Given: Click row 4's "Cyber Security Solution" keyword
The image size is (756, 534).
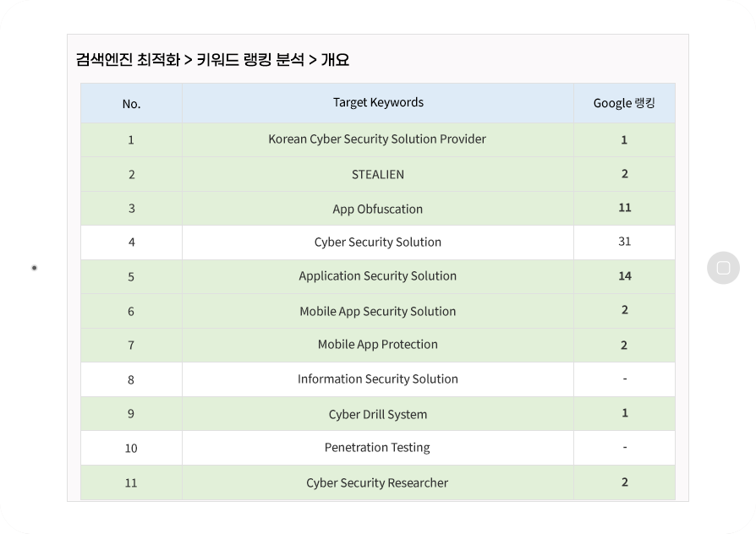Looking at the screenshot, I should tap(377, 242).
